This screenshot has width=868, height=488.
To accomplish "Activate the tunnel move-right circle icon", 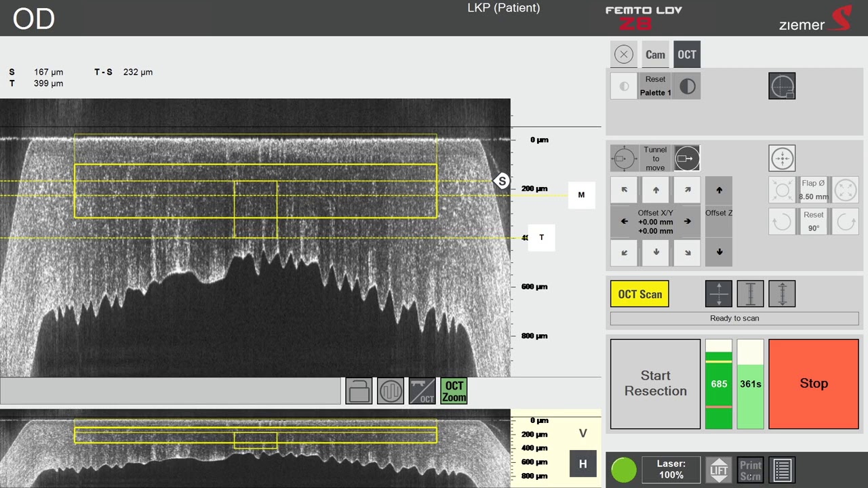I will 687,159.
